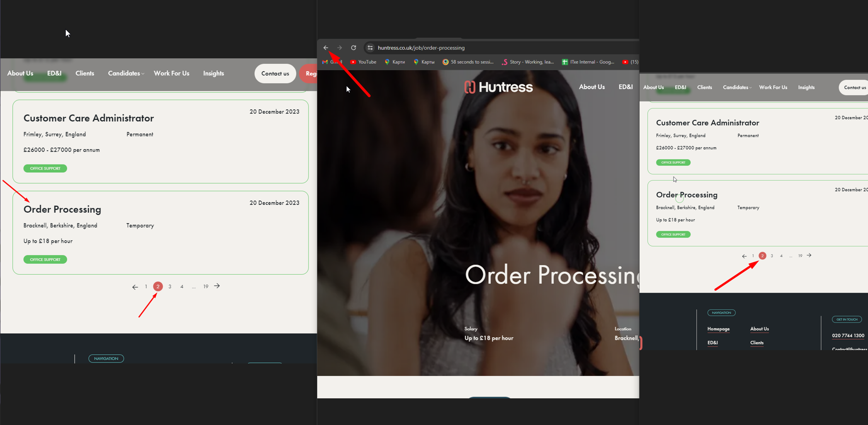Open About Us in left window nav

coord(20,74)
